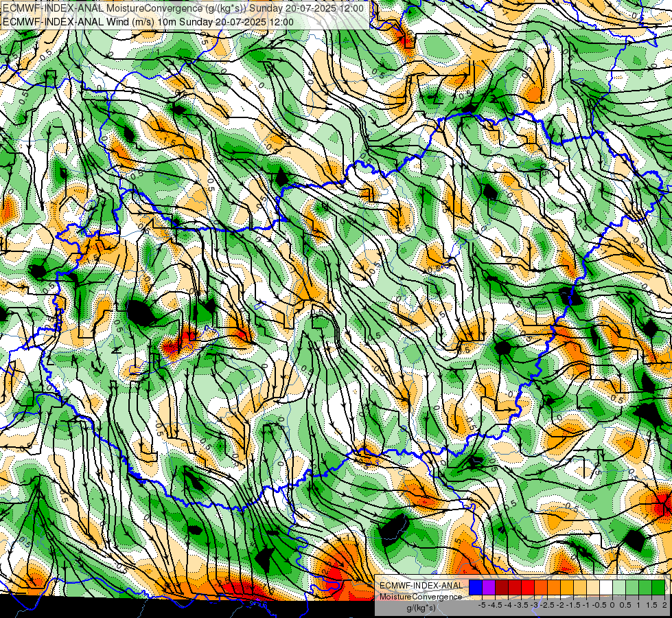Click the light green swatch between 0.5 and 1

(x=632, y=587)
